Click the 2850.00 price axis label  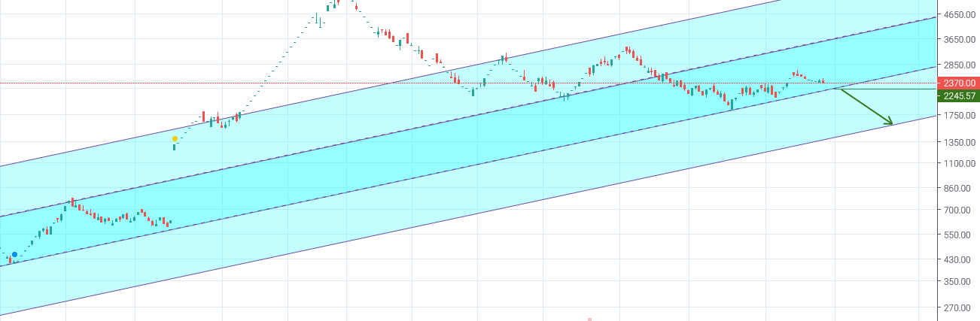tap(959, 65)
